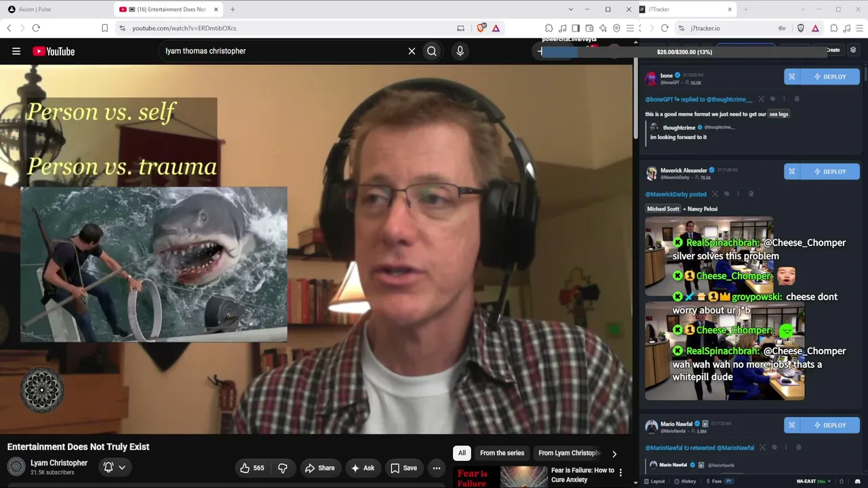Deploy the Maverick Alexander tweet token
The width and height of the screenshot is (868, 488).
829,171
